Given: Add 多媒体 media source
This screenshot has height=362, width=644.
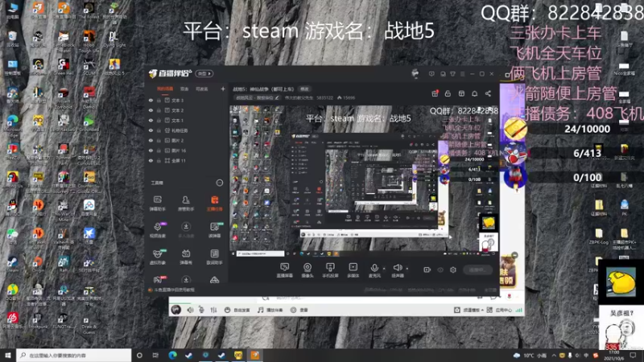Looking at the screenshot, I should [353, 270].
